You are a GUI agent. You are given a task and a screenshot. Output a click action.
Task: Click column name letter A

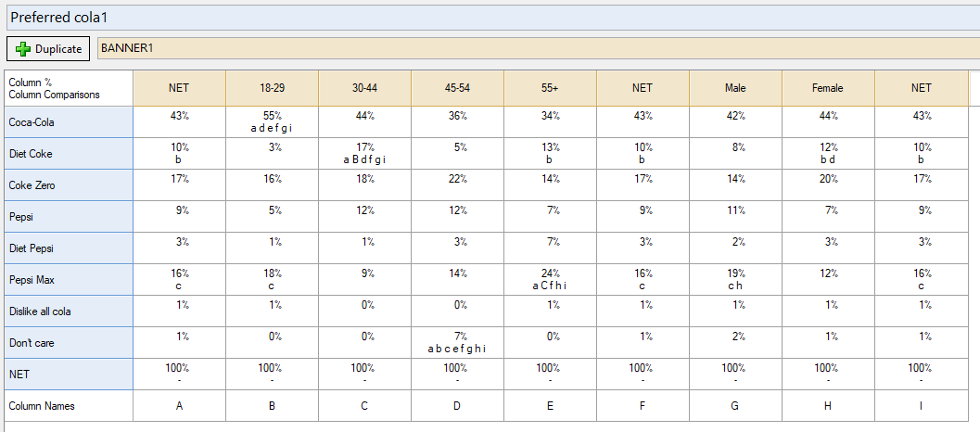[x=179, y=406]
